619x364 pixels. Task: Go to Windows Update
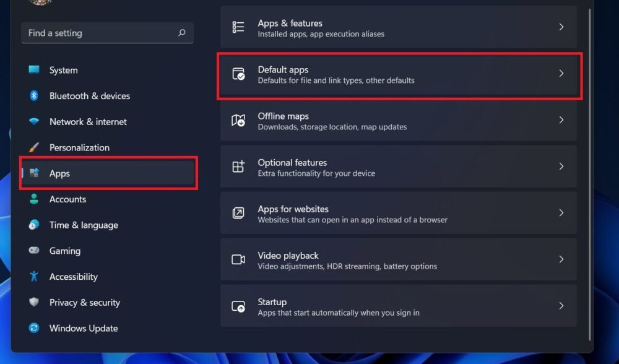point(108,328)
